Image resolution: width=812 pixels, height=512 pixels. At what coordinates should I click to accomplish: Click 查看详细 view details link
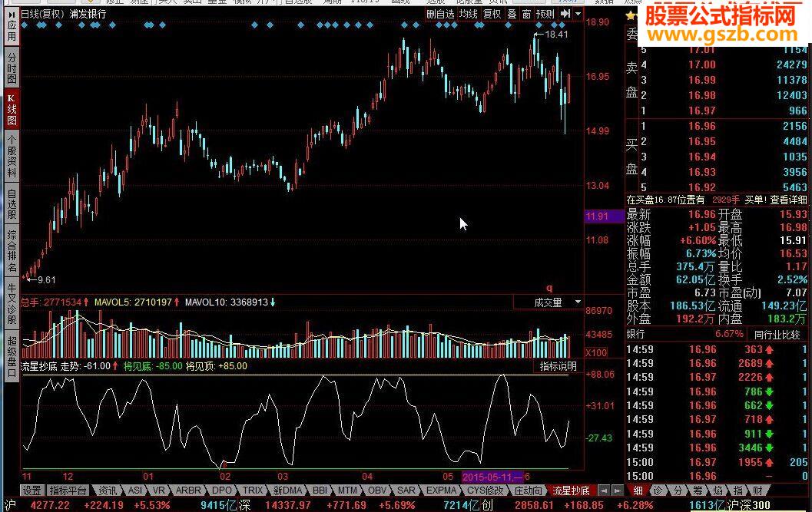click(x=788, y=200)
